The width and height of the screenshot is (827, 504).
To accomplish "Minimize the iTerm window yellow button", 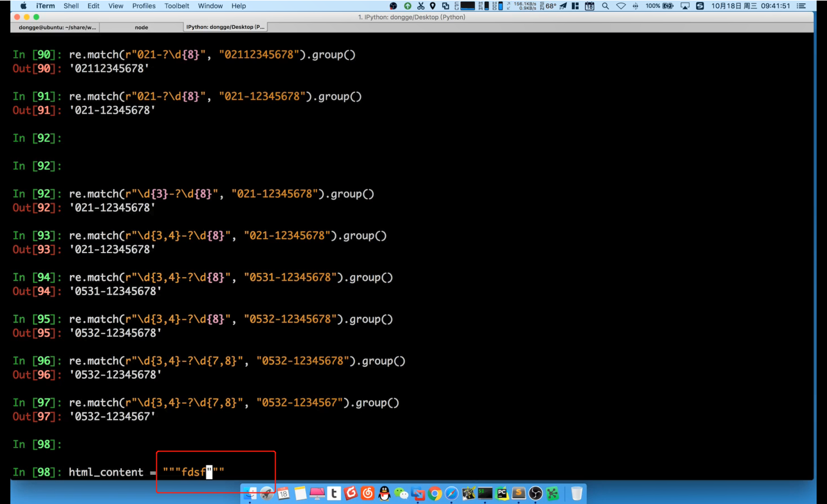I will [x=27, y=17].
